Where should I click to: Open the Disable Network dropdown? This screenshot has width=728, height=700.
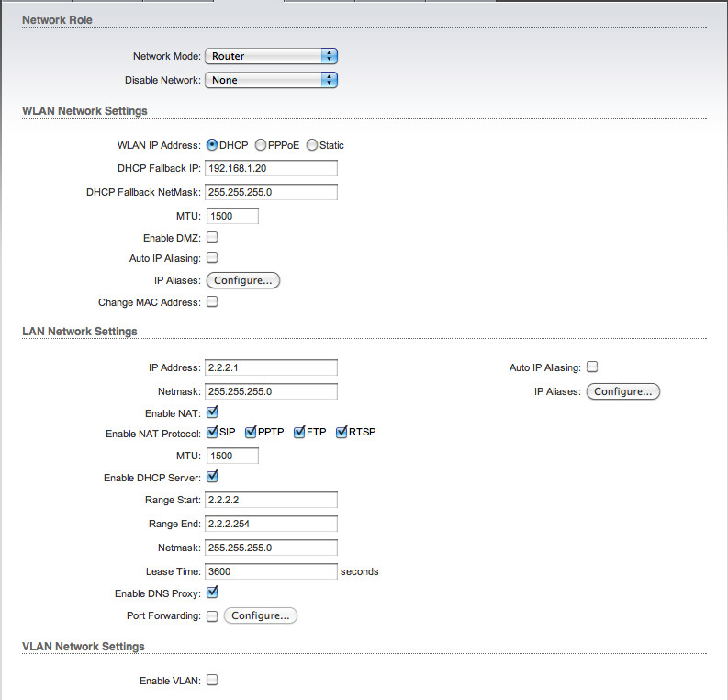point(271,80)
